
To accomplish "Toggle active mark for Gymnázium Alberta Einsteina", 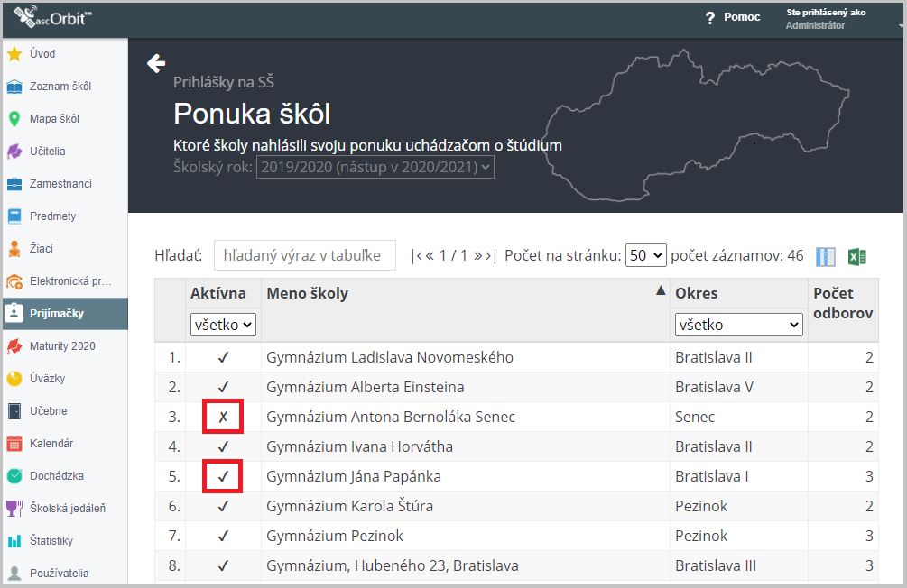I will click(x=223, y=388).
